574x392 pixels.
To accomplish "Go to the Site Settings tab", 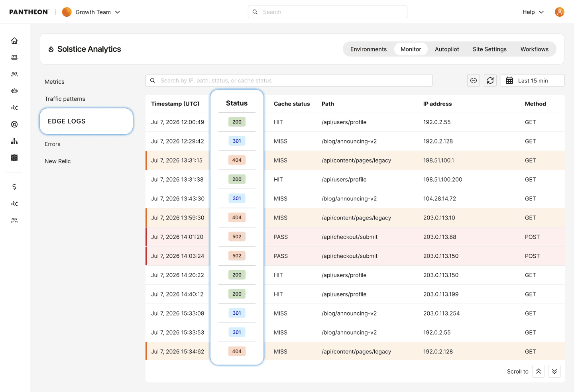I will (489, 49).
